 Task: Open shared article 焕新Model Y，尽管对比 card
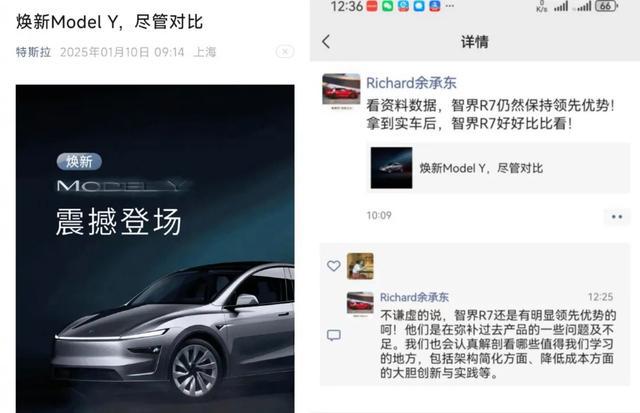click(x=498, y=168)
